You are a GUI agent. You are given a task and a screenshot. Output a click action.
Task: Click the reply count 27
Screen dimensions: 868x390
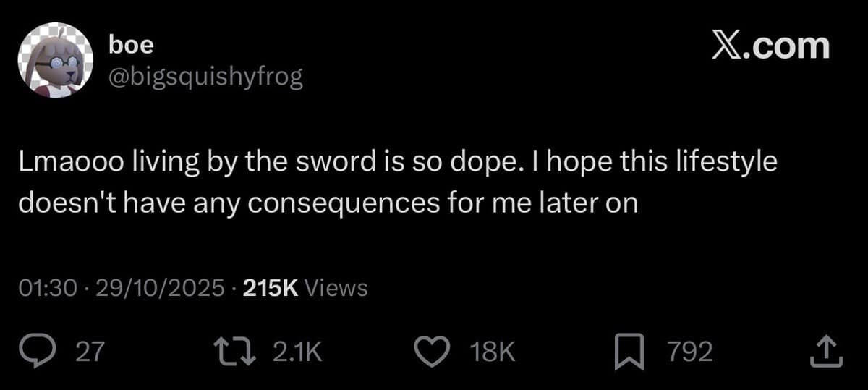pyautogui.click(x=90, y=352)
